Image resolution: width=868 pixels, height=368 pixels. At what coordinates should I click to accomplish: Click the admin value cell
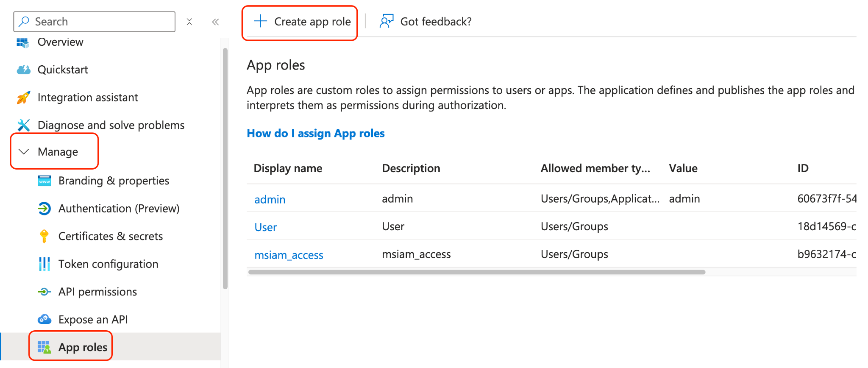point(684,198)
